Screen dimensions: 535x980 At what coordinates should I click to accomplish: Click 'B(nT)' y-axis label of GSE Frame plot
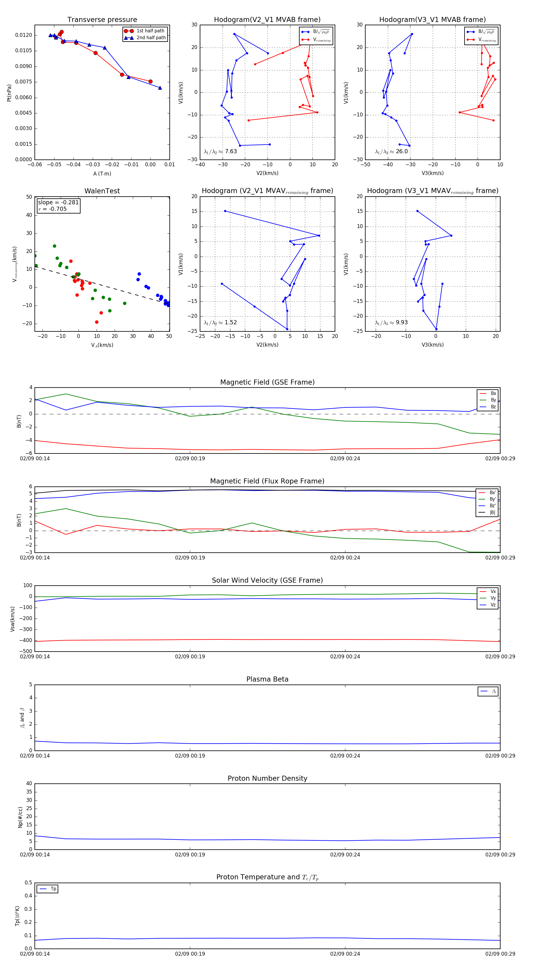19,421
